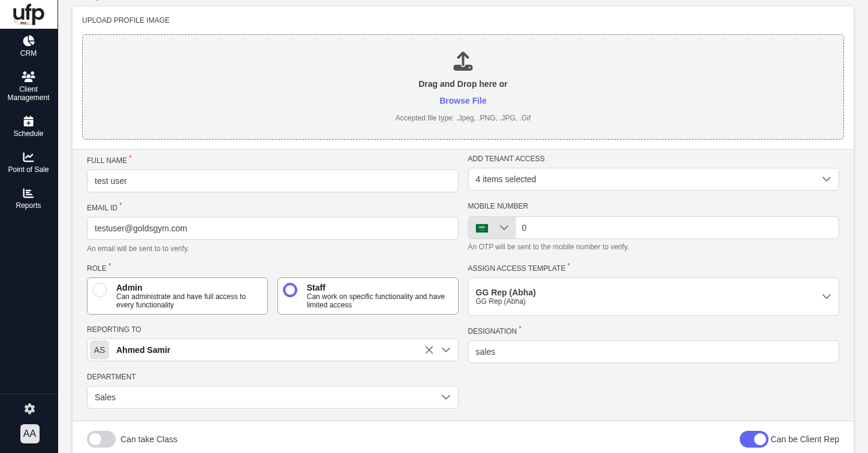The width and height of the screenshot is (868, 453).
Task: Open Point of Sale section
Action: (x=28, y=157)
